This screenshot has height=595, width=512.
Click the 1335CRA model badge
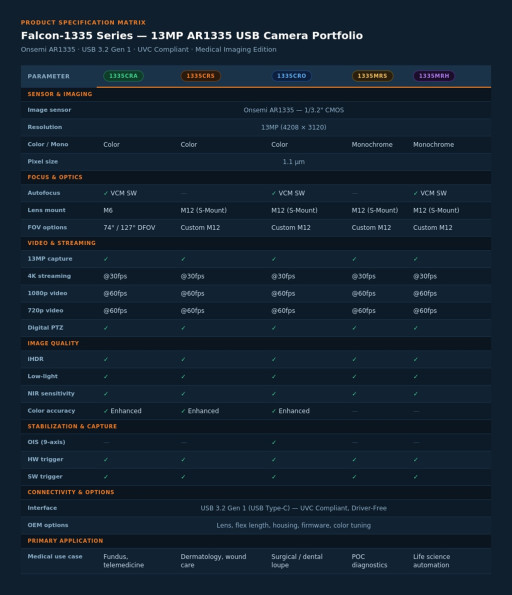coord(123,76)
